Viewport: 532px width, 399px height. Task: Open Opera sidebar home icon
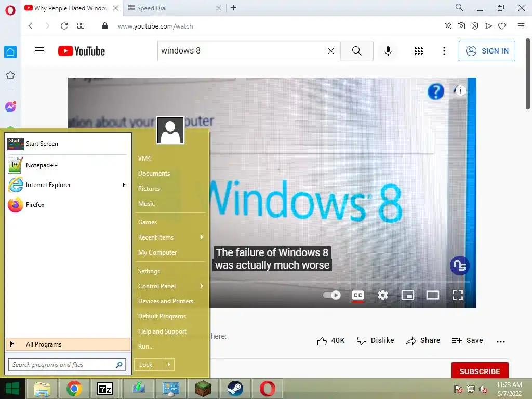(x=10, y=52)
